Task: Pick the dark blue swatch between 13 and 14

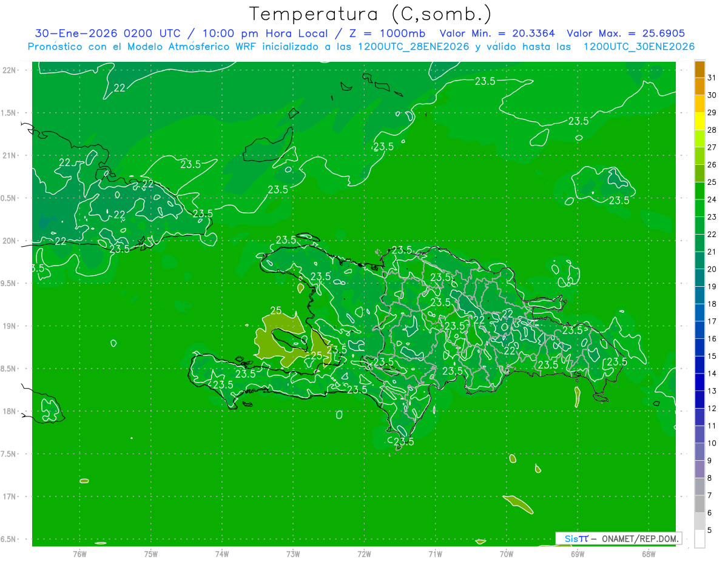Action: [x=699, y=383]
